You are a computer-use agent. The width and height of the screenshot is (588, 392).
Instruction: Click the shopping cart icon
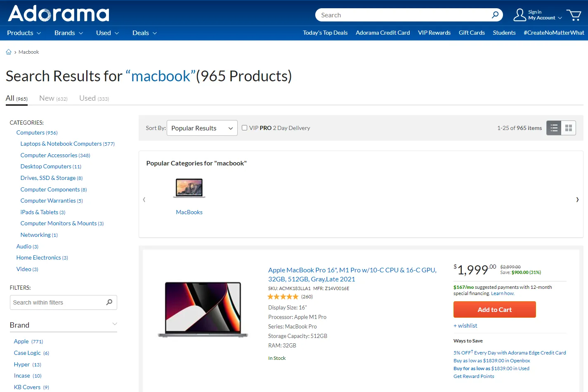(574, 15)
